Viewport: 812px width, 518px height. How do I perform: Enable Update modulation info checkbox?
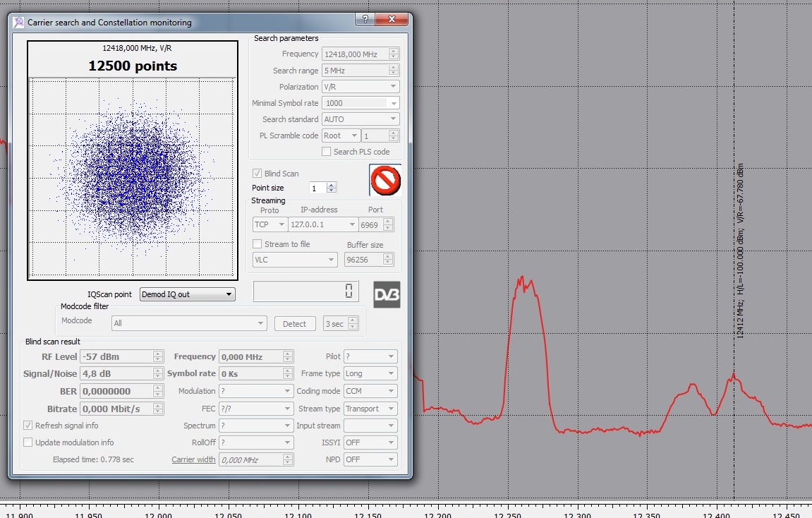click(x=28, y=442)
